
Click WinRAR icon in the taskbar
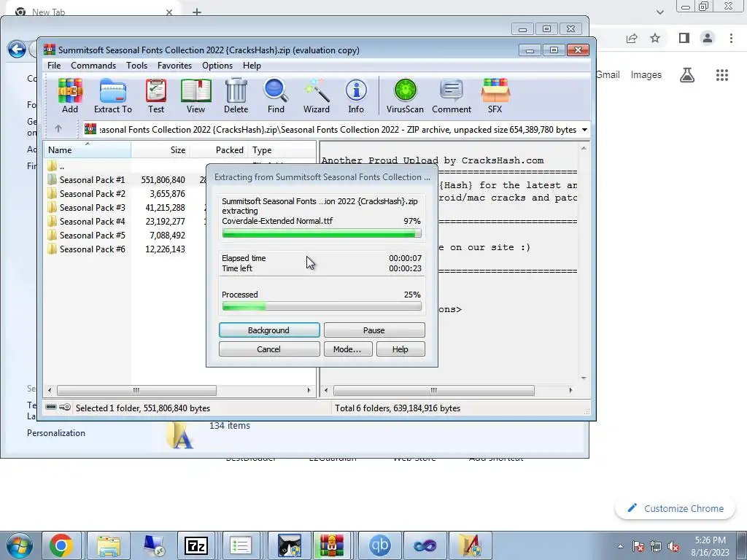tap(332, 545)
